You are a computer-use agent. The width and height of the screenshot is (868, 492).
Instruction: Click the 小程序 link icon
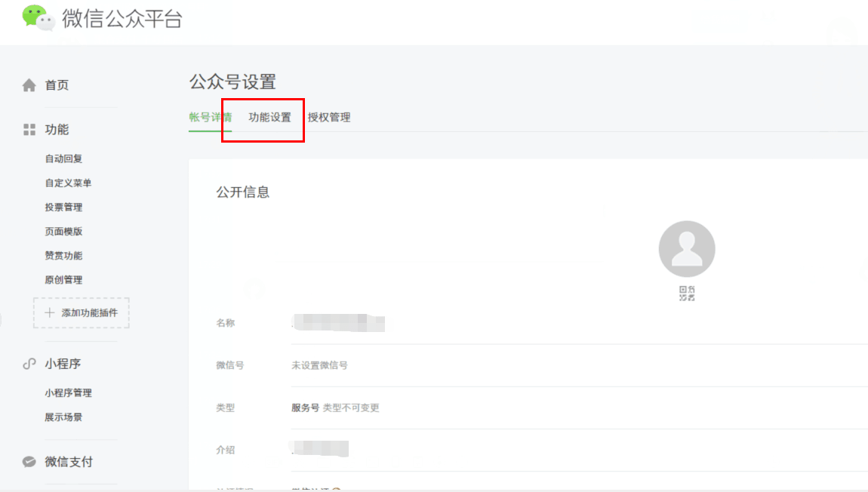(29, 364)
